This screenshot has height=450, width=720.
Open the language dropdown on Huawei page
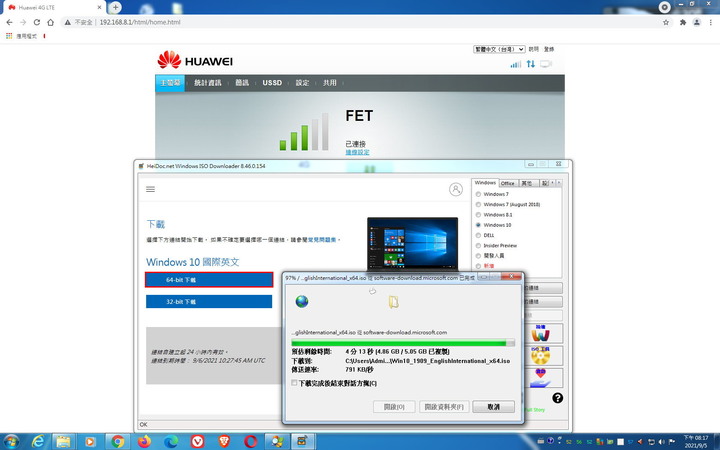pos(499,49)
